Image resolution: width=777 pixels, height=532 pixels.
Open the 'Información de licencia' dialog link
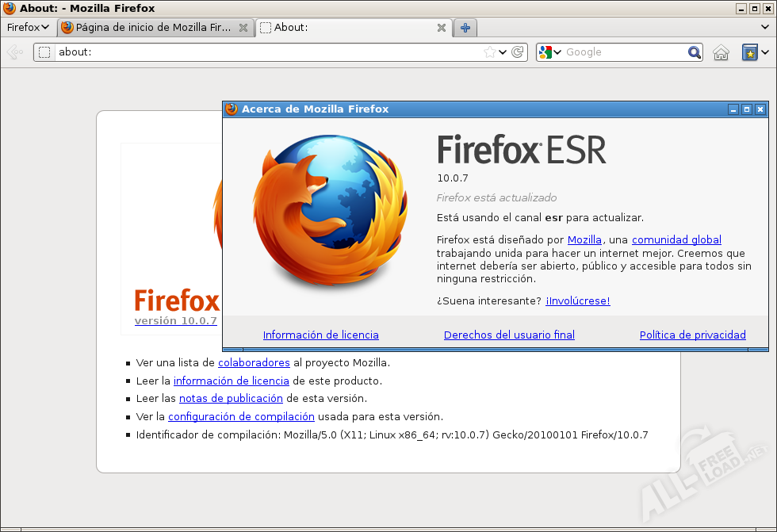[321, 335]
